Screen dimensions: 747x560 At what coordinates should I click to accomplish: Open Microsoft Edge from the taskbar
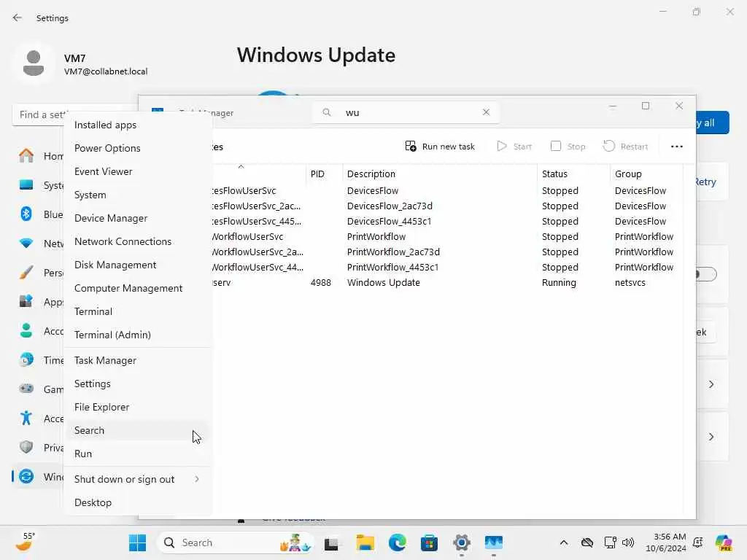tap(398, 542)
